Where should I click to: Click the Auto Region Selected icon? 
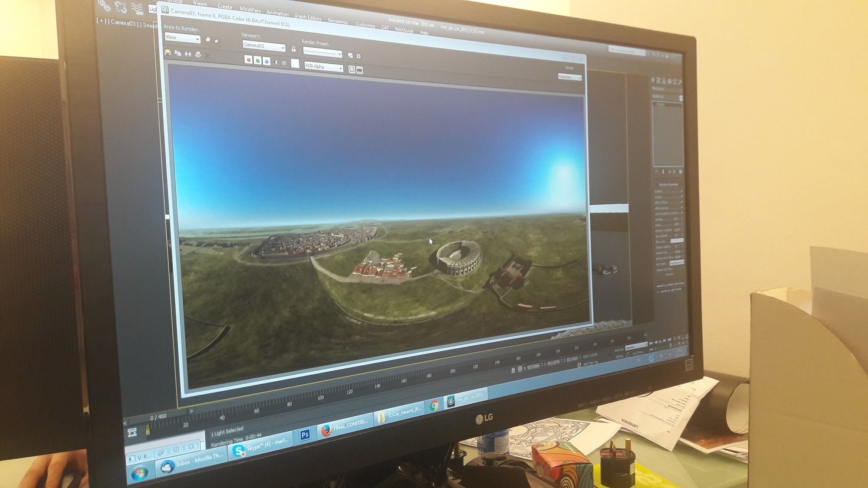click(217, 41)
